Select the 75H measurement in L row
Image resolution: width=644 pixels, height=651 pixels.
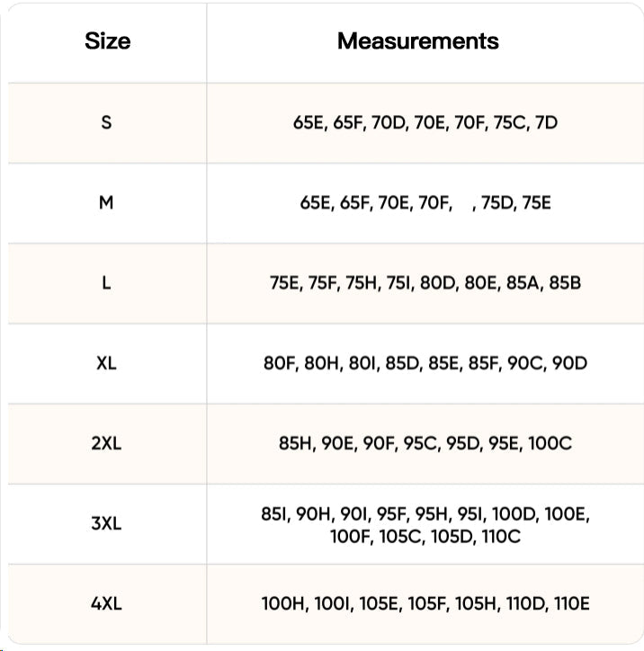tap(363, 283)
